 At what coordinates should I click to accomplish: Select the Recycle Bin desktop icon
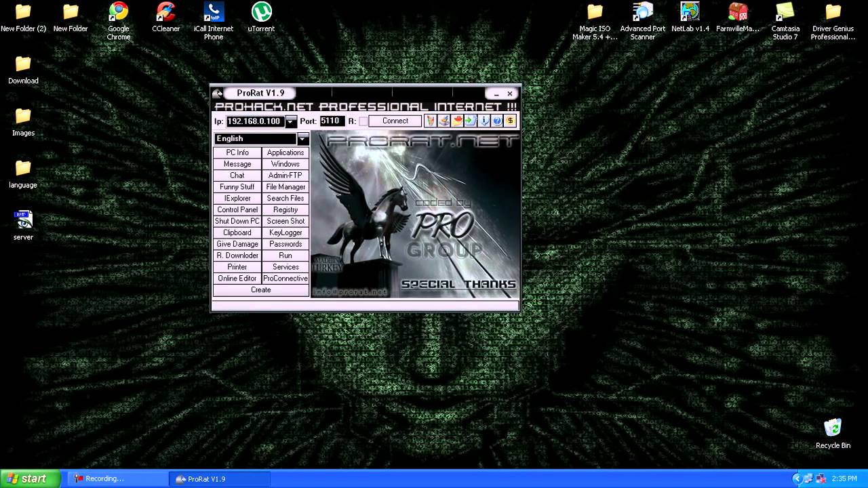(833, 434)
